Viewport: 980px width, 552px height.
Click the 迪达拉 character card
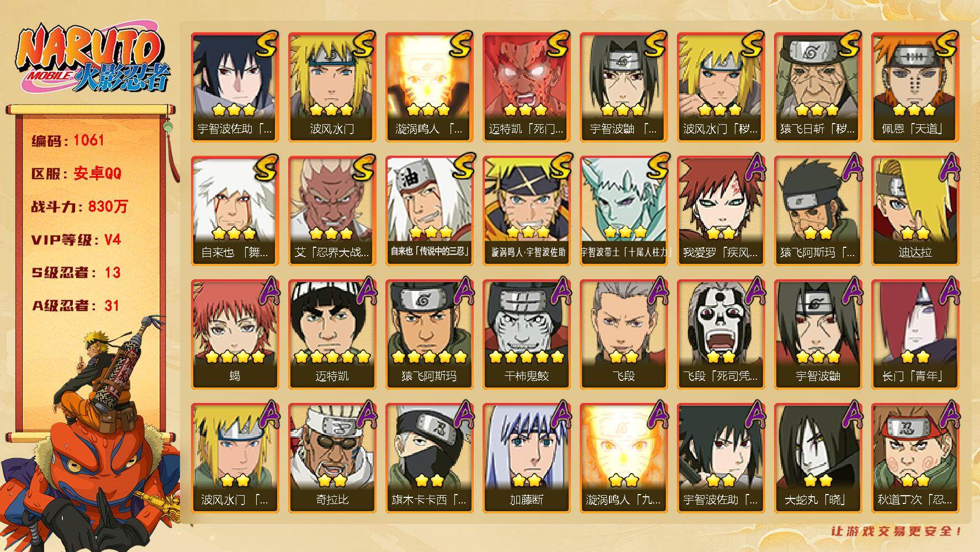pyautogui.click(x=915, y=211)
